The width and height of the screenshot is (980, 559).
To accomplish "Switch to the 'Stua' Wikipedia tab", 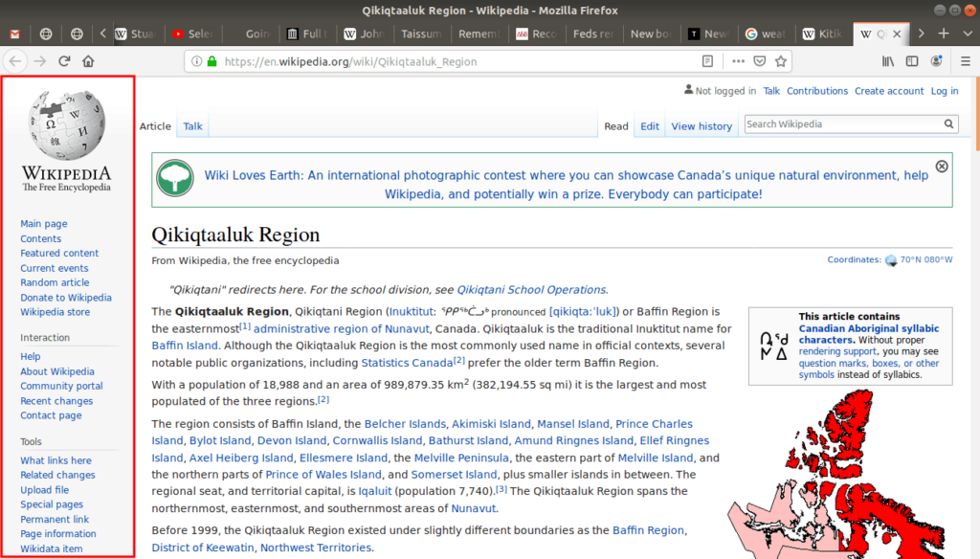I will (138, 34).
